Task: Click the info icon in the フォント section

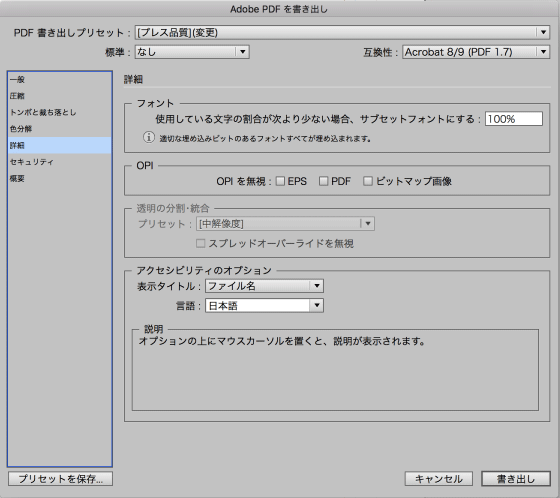Action: point(149,138)
